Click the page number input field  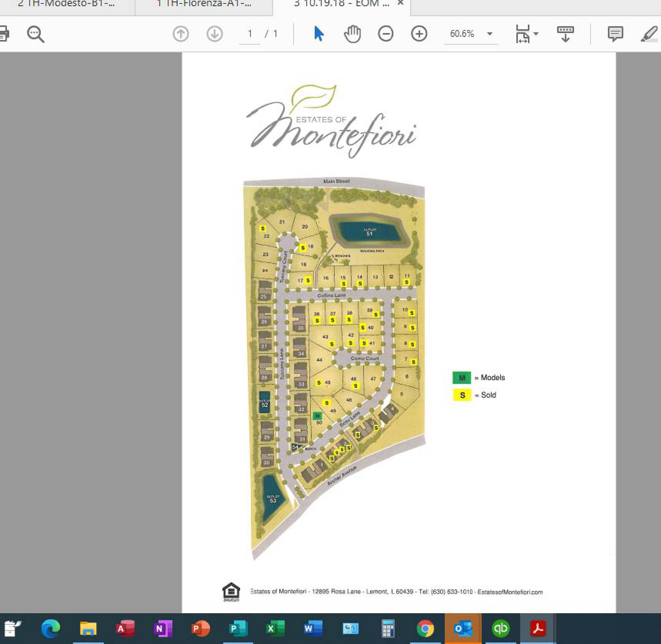click(x=250, y=34)
